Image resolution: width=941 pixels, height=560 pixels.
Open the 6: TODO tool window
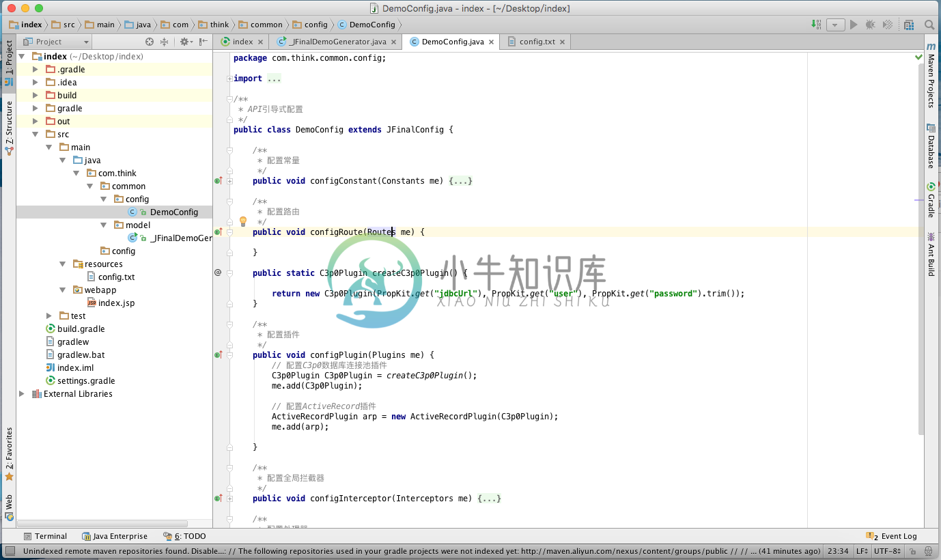(184, 536)
